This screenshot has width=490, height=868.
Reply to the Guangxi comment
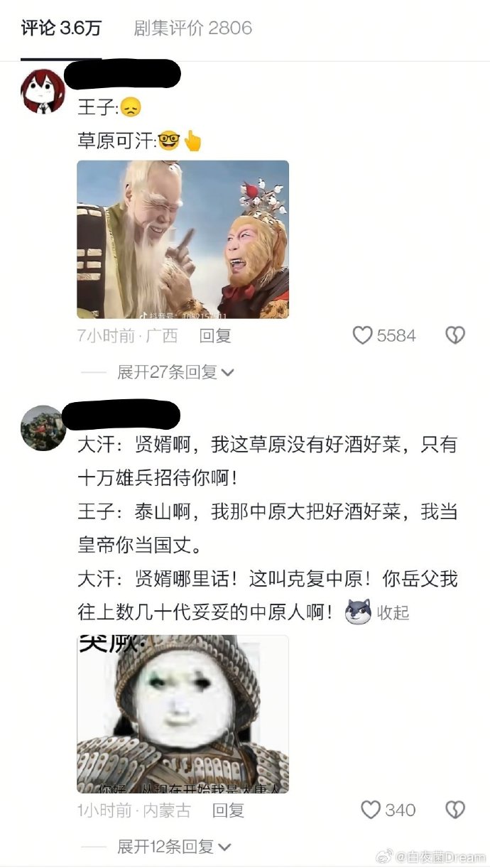tap(214, 335)
